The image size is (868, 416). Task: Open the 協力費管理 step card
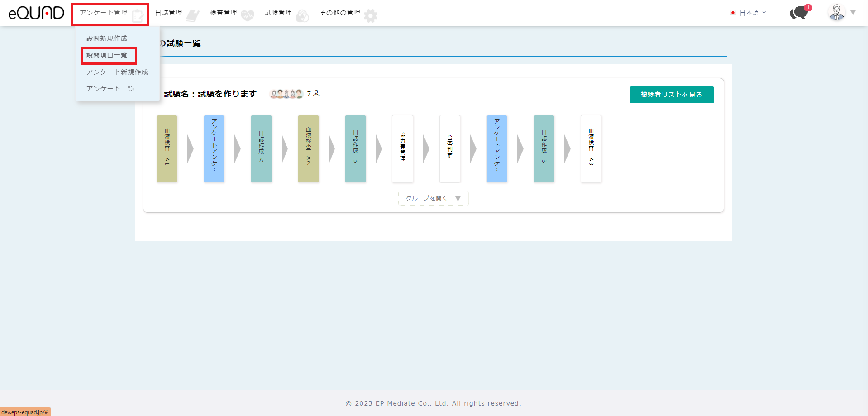pyautogui.click(x=402, y=149)
